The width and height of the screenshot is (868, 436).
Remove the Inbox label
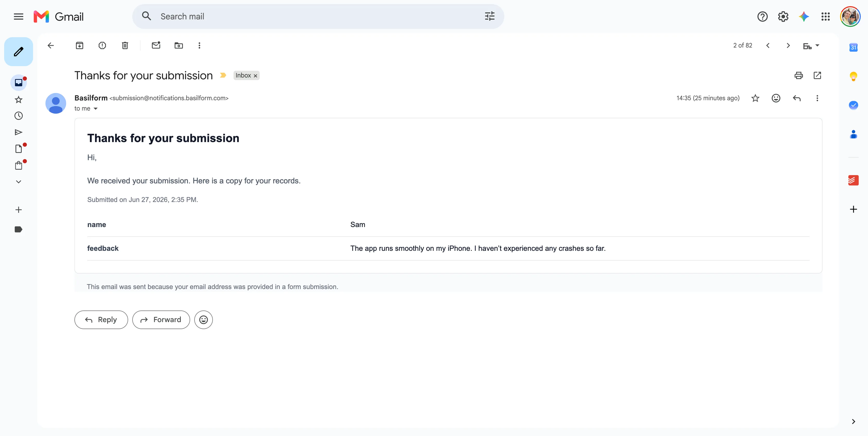point(255,76)
